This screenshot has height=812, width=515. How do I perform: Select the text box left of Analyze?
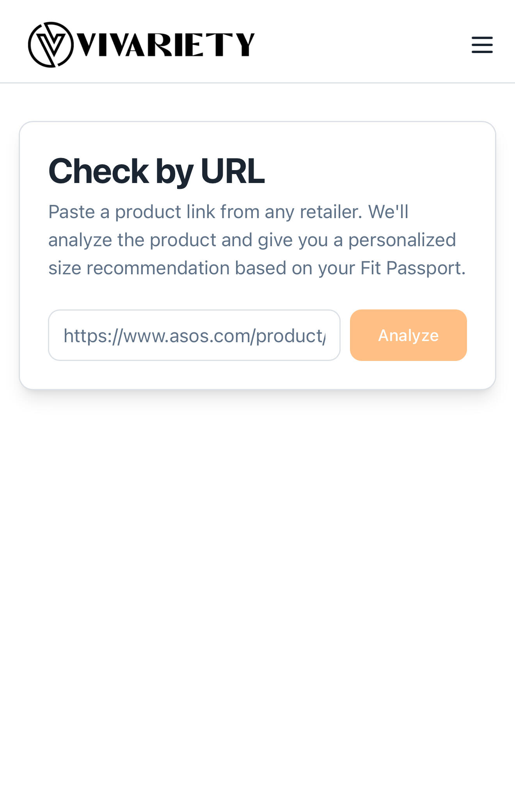click(194, 335)
